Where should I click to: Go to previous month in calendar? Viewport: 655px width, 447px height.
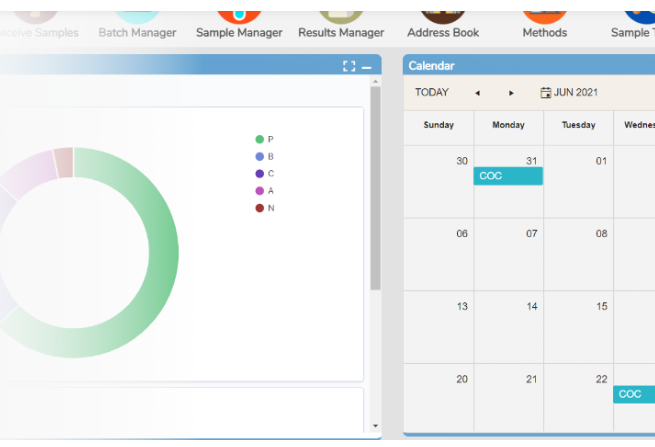click(x=477, y=93)
